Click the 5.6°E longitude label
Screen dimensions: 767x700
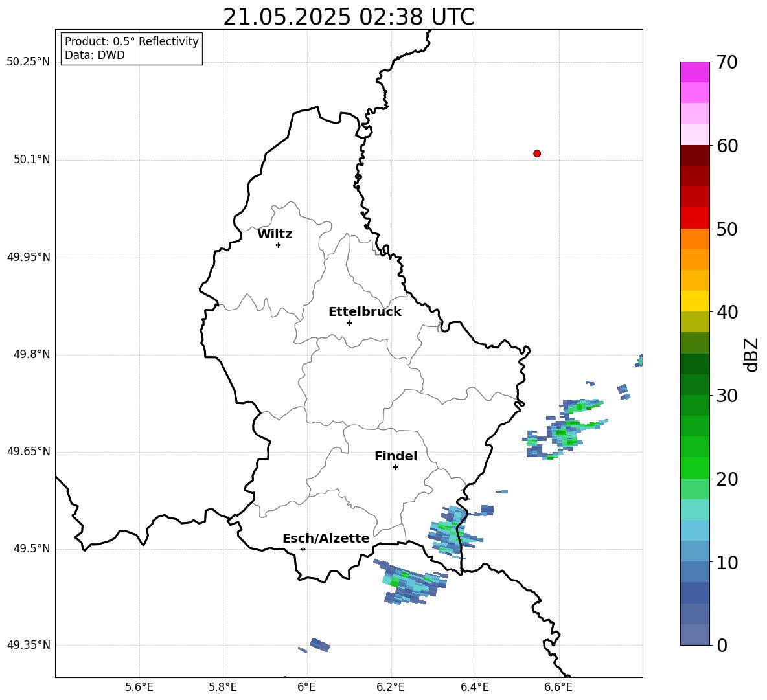coord(139,687)
